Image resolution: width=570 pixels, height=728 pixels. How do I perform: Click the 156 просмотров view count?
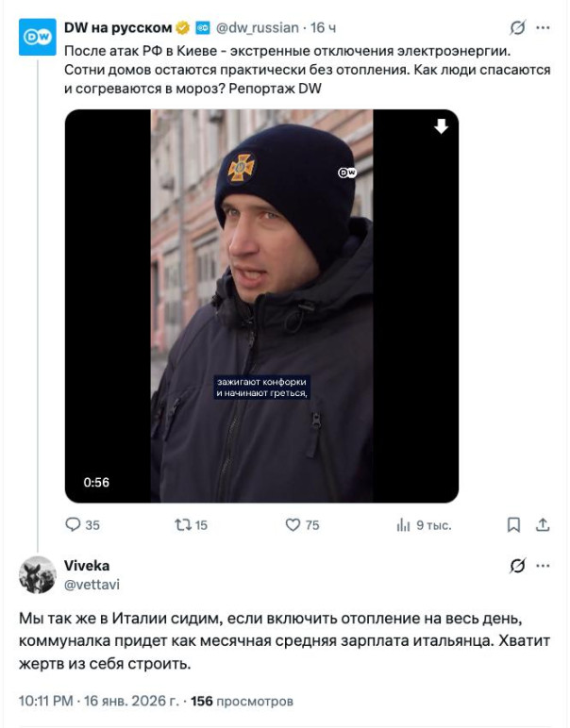click(242, 702)
